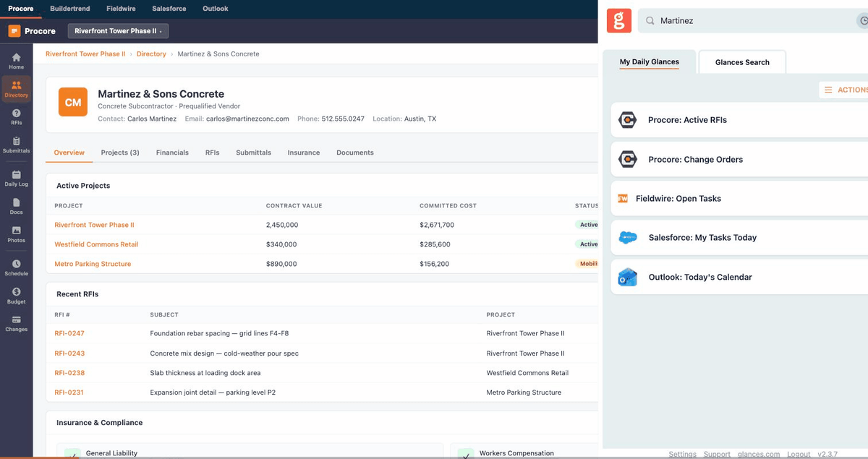This screenshot has width=868, height=459.
Task: Open Docs in the sidebar
Action: click(16, 207)
